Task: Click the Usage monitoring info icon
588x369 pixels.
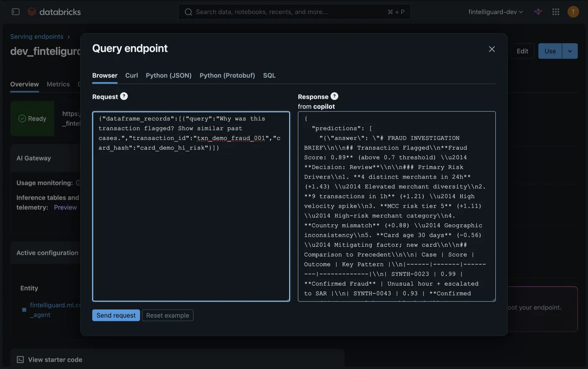Action: pos(78,183)
